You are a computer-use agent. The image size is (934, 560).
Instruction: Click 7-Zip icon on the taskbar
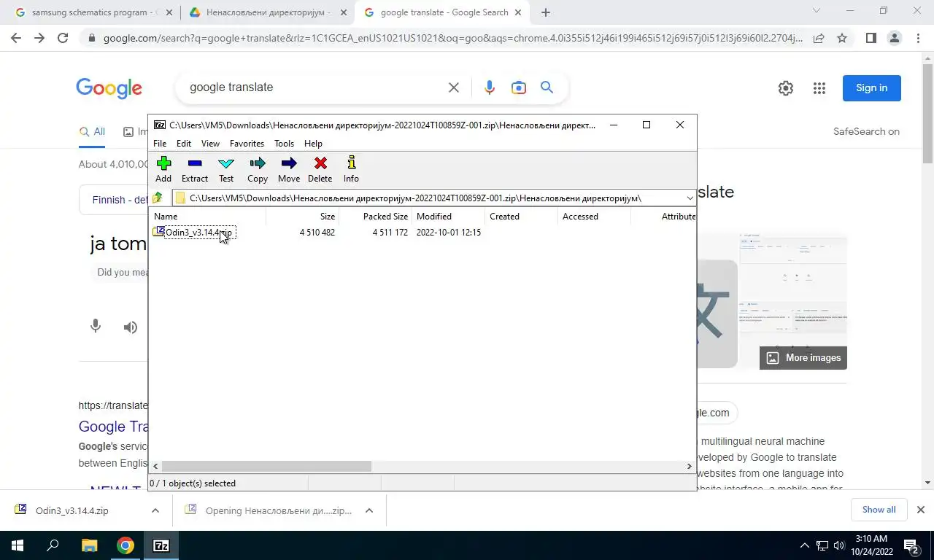pos(161,545)
